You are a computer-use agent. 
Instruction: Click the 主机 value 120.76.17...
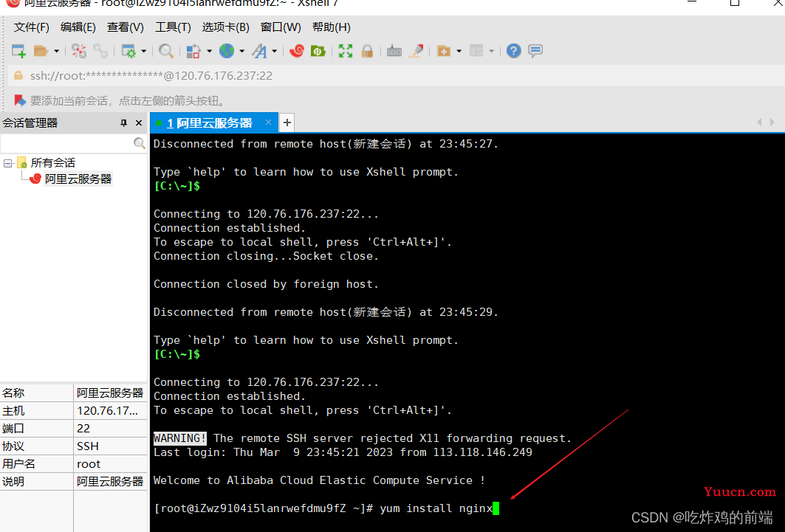point(107,411)
